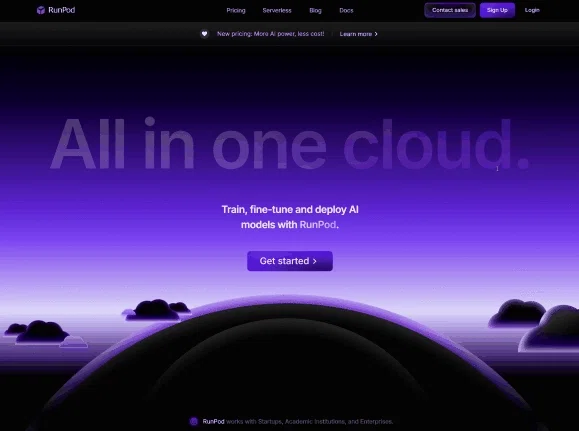This screenshot has height=431, width=579.
Task: Click the RunPod wordmark in the header
Action: point(62,10)
